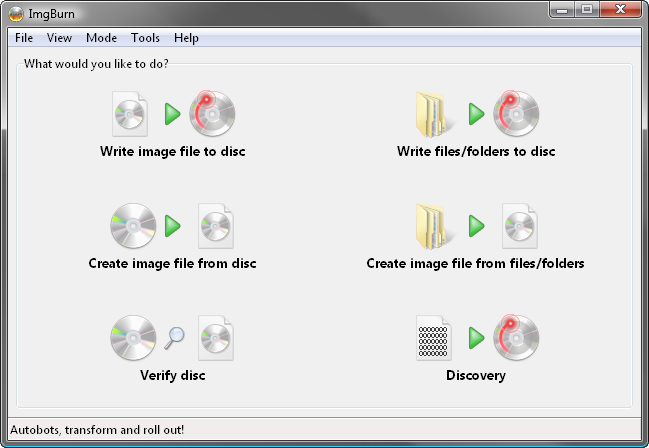Click the burning disc icon above Write files/folders to disc

coord(516,113)
